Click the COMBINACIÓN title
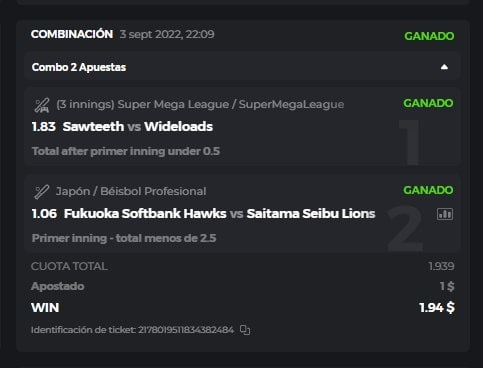Screen dimensions: 483x368 pos(72,34)
